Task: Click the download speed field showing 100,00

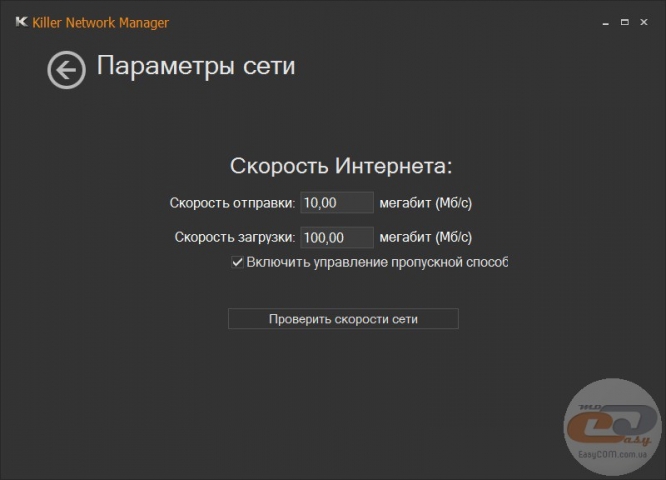Action: (337, 237)
